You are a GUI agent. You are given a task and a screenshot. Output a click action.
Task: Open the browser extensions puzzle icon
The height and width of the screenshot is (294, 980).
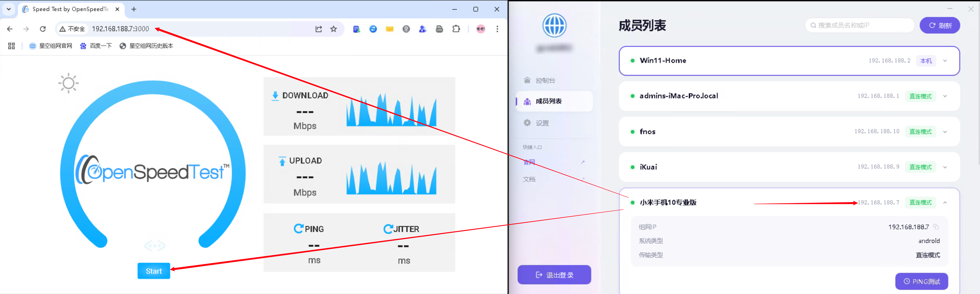point(456,29)
